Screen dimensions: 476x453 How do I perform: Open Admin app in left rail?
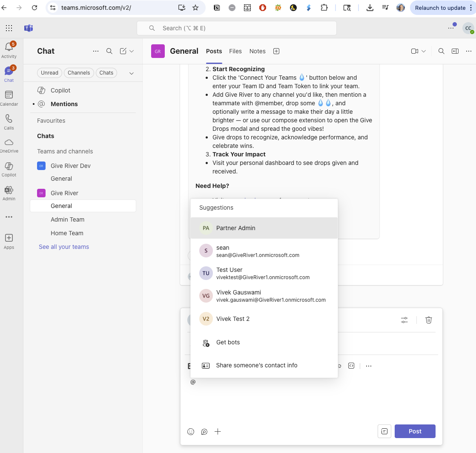click(x=9, y=193)
